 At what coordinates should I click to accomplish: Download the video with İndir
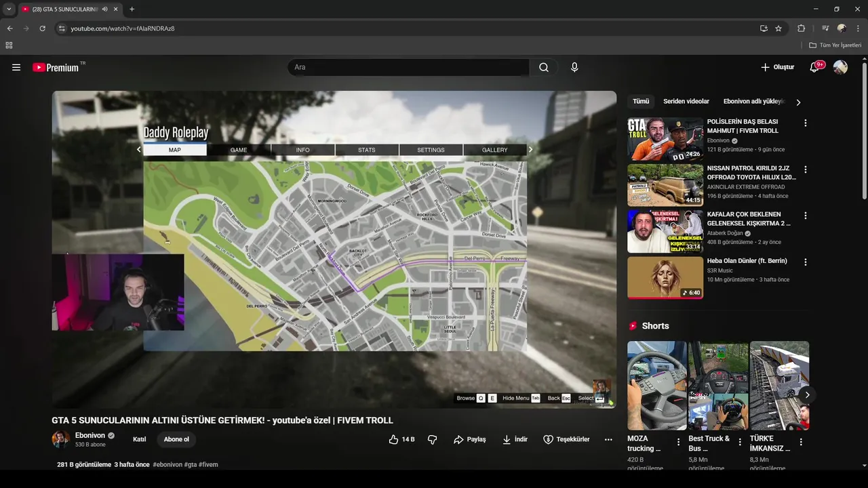(515, 439)
